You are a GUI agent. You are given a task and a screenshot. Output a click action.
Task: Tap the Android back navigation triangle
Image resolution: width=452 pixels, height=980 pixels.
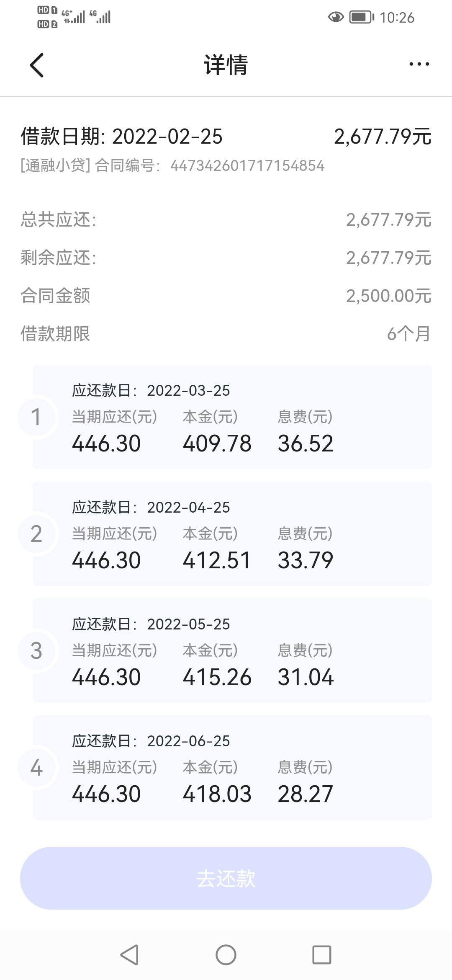pos(129,955)
